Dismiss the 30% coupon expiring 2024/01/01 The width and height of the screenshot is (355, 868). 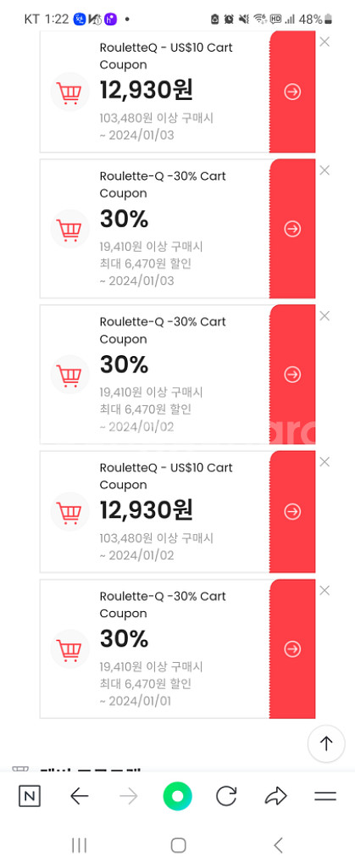coord(324,590)
